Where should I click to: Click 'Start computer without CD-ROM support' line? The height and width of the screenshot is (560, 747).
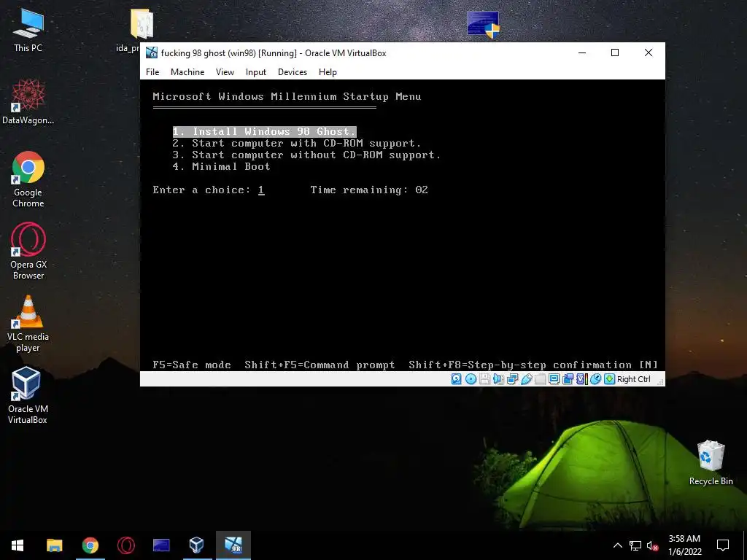pos(306,155)
